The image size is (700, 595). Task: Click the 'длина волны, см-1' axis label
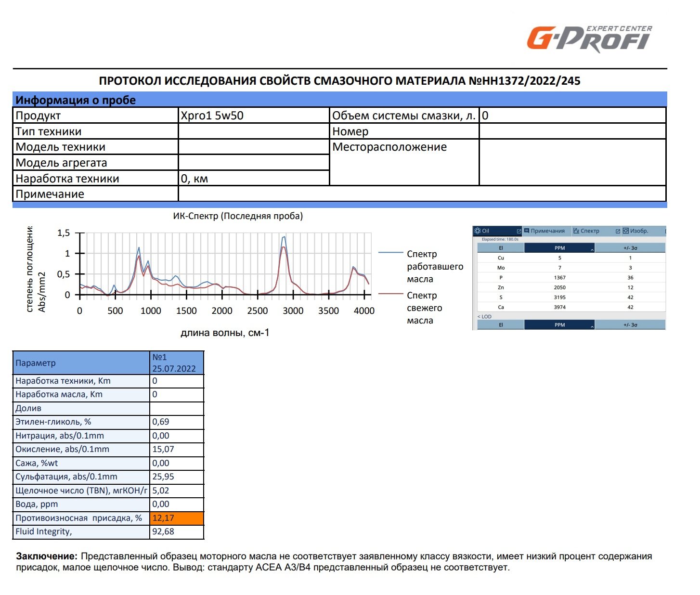(225, 333)
